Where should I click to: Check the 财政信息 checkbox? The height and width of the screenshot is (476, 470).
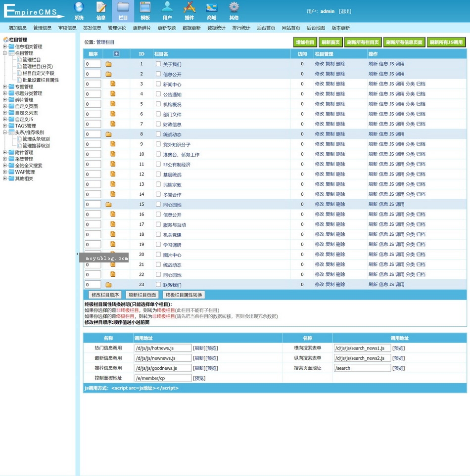(158, 124)
